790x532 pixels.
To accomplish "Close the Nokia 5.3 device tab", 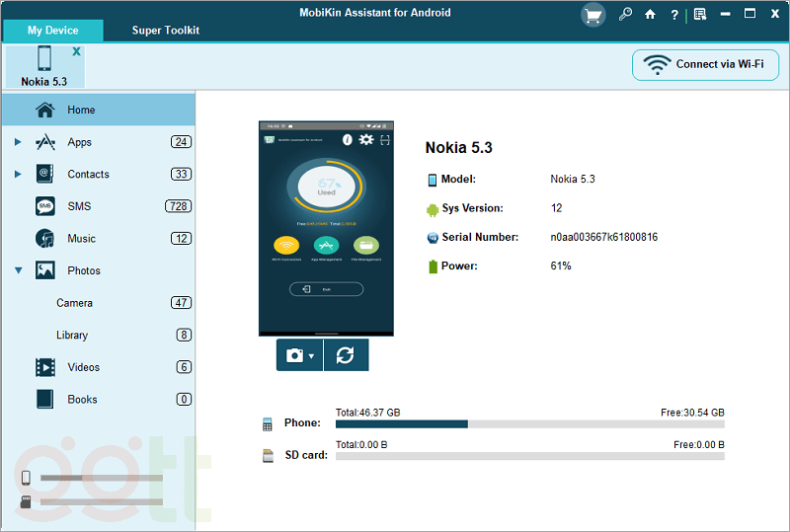I will 77,51.
